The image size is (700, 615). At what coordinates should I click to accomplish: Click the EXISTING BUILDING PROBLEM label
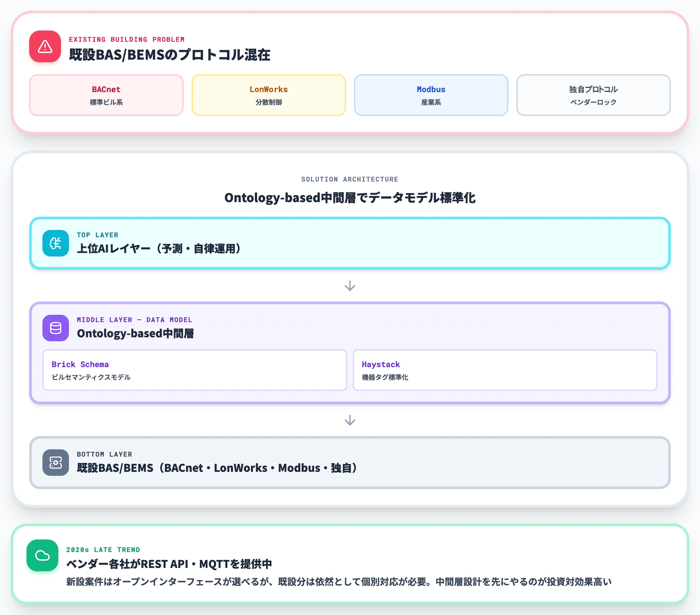[127, 39]
